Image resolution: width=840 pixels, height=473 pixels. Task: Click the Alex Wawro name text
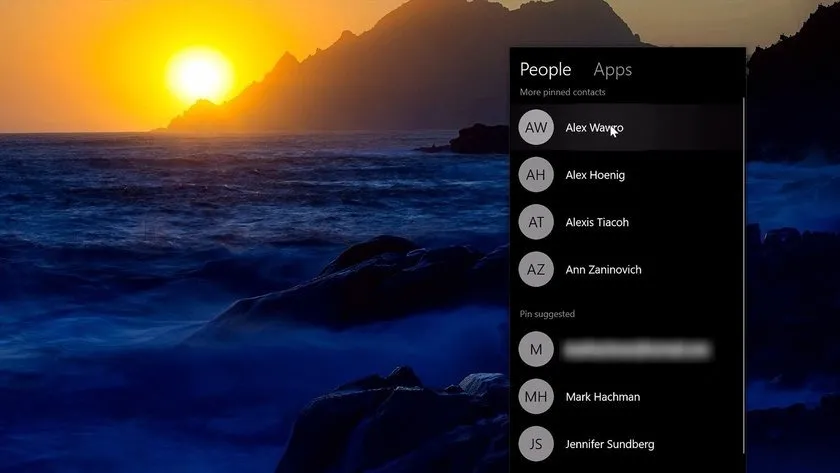pyautogui.click(x=594, y=127)
